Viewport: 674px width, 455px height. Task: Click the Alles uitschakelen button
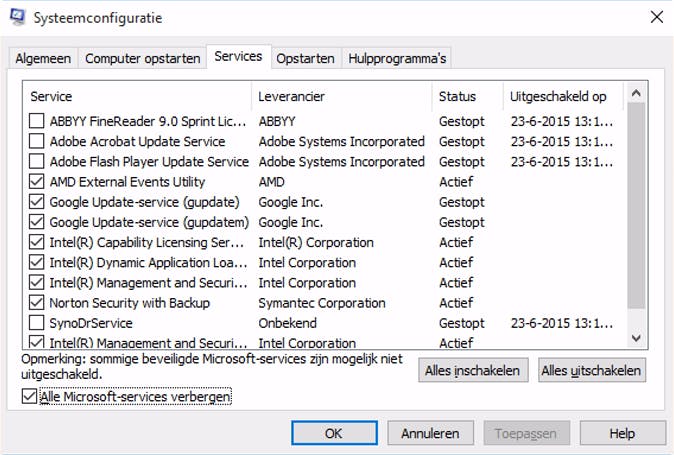tap(591, 370)
